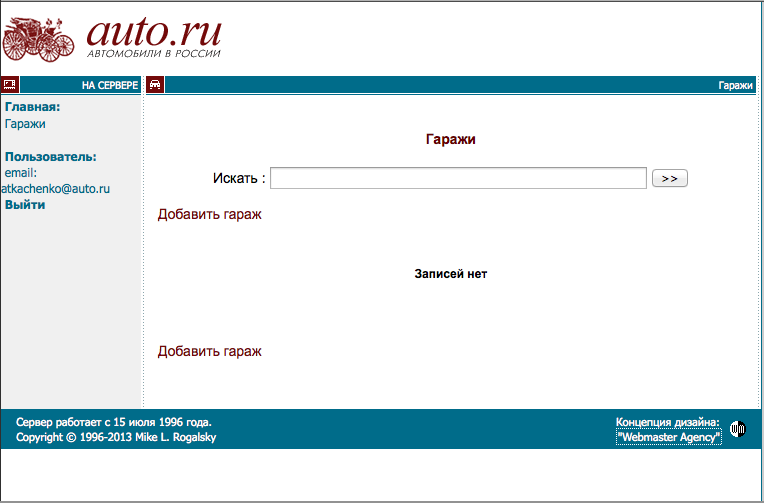764x503 pixels.
Task: Open the Главная sidebar link
Action: click(32, 107)
